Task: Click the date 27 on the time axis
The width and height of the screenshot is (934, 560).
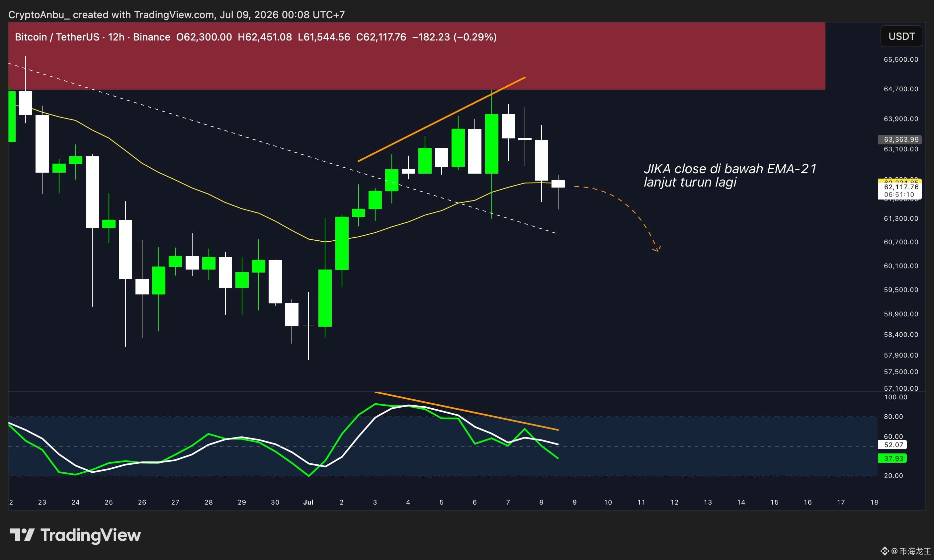Action: 175,502
